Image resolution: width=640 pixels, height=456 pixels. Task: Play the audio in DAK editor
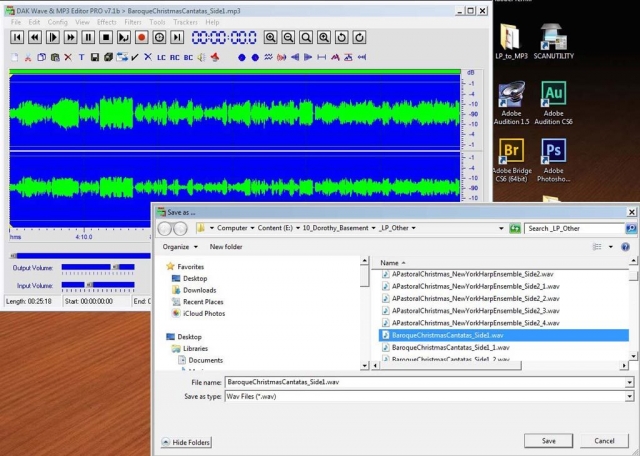click(x=53, y=38)
